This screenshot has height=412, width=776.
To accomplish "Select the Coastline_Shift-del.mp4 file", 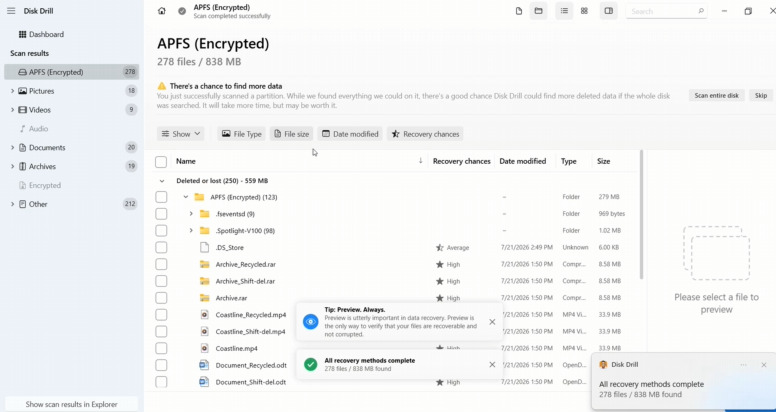I will pos(250,332).
